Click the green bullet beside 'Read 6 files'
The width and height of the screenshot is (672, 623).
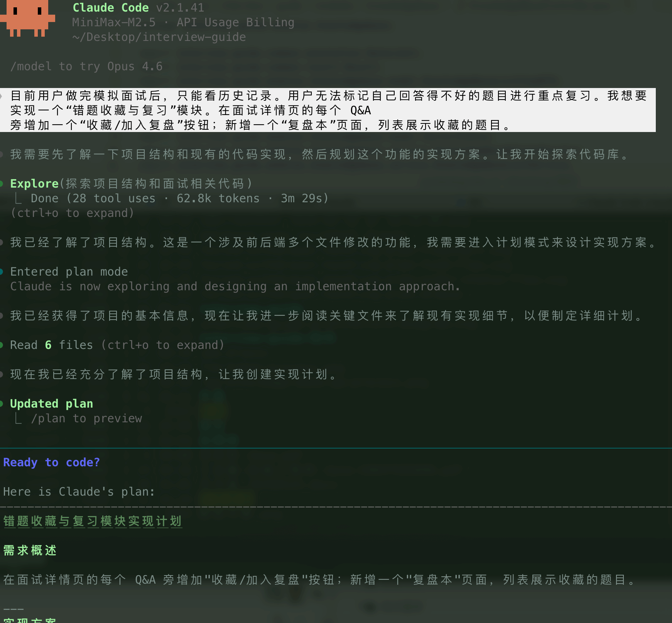click(x=2, y=345)
